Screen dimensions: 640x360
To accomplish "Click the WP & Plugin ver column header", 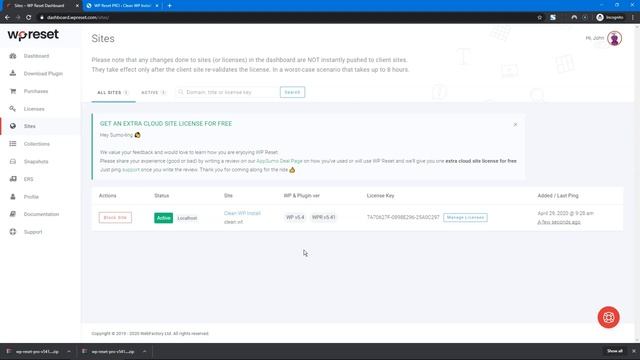I will 302,196.
